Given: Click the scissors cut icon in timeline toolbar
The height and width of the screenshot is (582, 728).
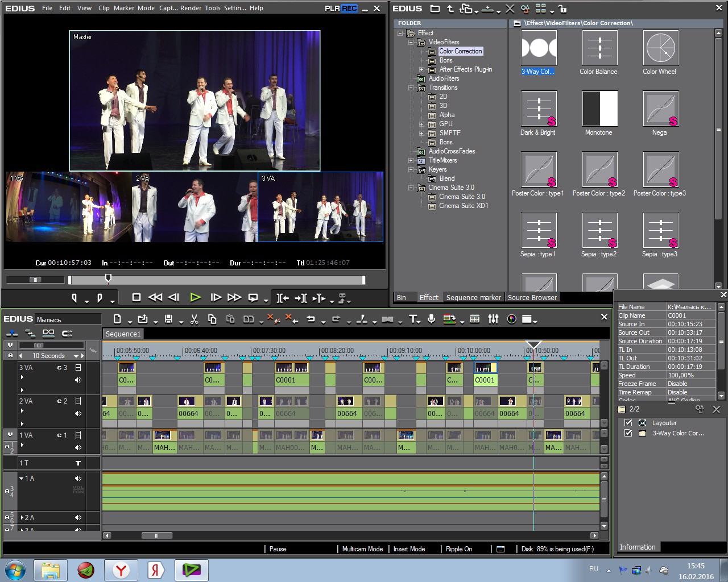Looking at the screenshot, I should [194, 319].
